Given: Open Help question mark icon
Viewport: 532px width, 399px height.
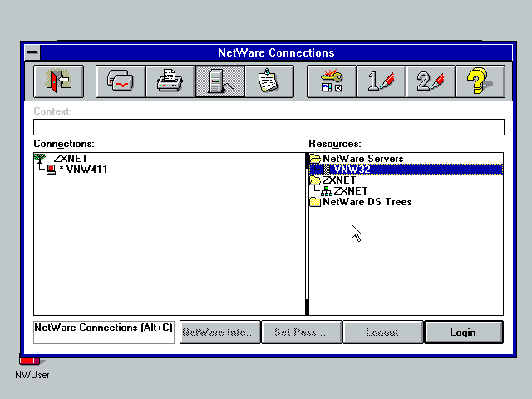Looking at the screenshot, I should 480,81.
